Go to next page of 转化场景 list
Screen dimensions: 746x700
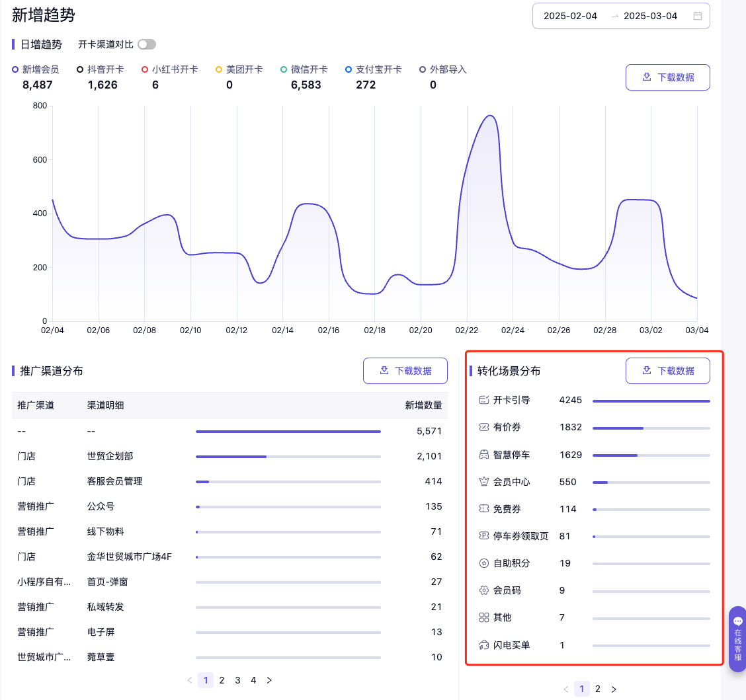pyautogui.click(x=614, y=689)
